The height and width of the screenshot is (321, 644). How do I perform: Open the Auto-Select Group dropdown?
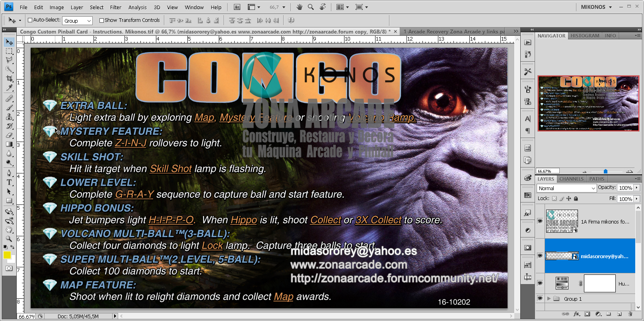(77, 21)
